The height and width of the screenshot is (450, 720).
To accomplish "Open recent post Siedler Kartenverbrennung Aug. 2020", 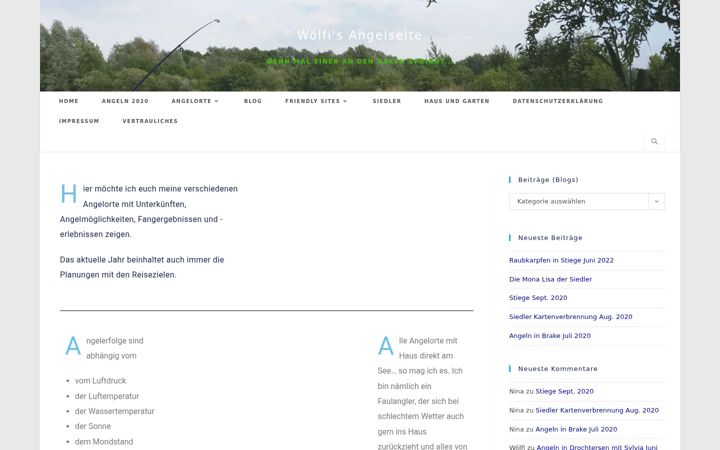I will coord(570,316).
